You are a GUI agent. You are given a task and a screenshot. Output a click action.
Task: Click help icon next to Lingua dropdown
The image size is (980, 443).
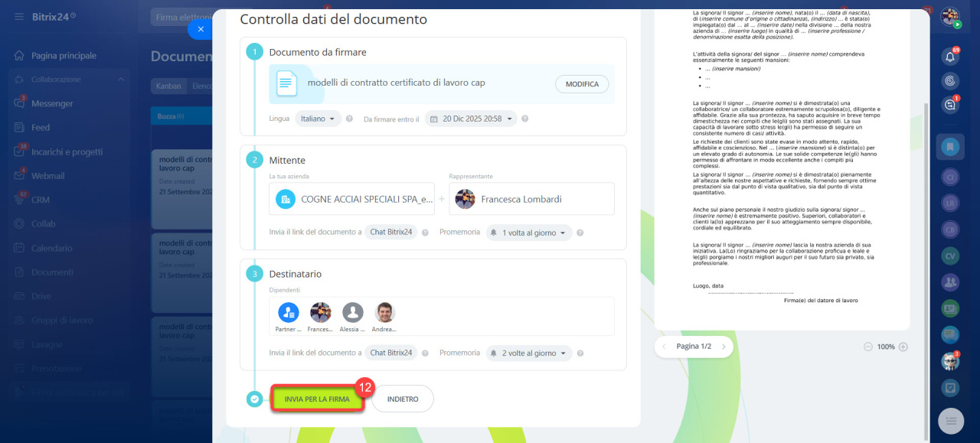coord(349,119)
